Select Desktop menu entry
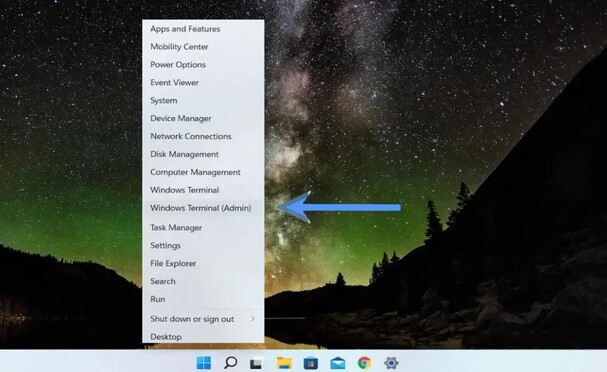Viewport: 607px width, 372px height. [203, 336]
